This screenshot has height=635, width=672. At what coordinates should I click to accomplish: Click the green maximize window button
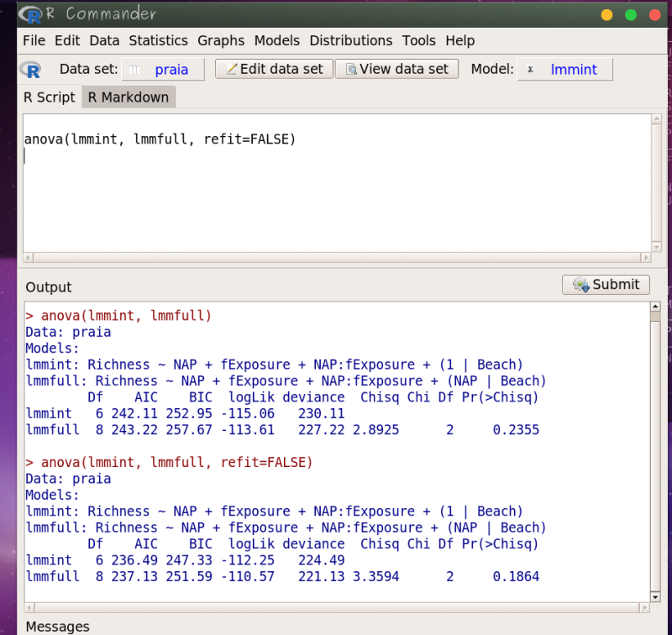click(x=631, y=15)
